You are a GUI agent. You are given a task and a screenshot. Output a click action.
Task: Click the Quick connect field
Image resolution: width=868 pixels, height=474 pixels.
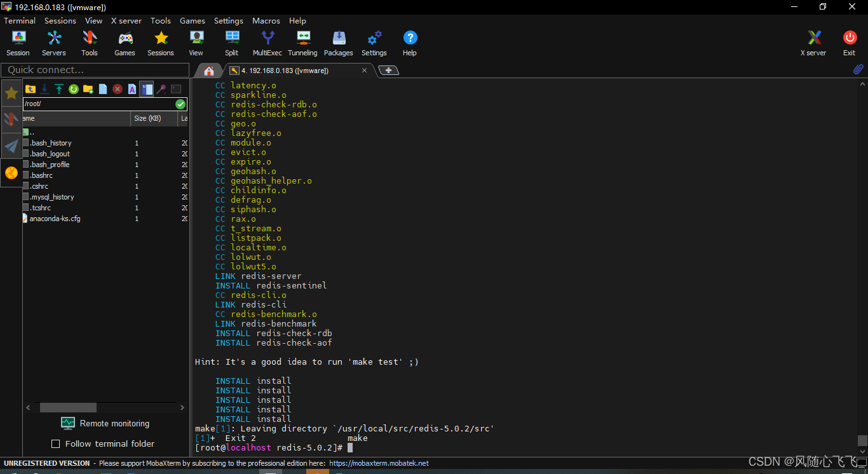(95, 70)
